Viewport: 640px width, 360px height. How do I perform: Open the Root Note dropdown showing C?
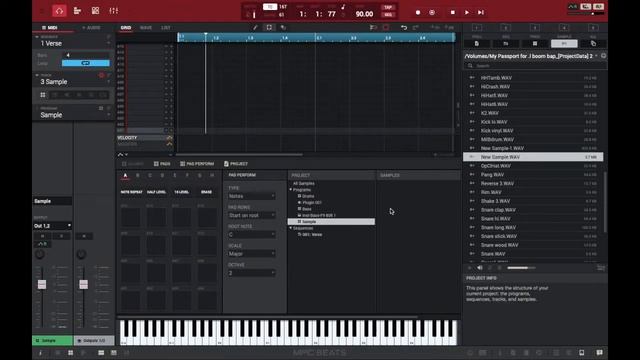coord(251,235)
